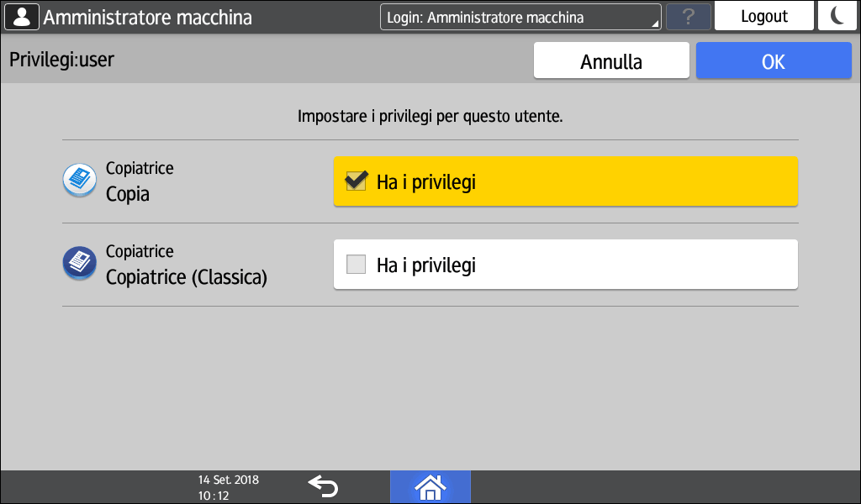Toggle the yellow "Ha i privilegi" Copia row
Image resolution: width=861 pixels, height=504 pixels.
(x=565, y=181)
